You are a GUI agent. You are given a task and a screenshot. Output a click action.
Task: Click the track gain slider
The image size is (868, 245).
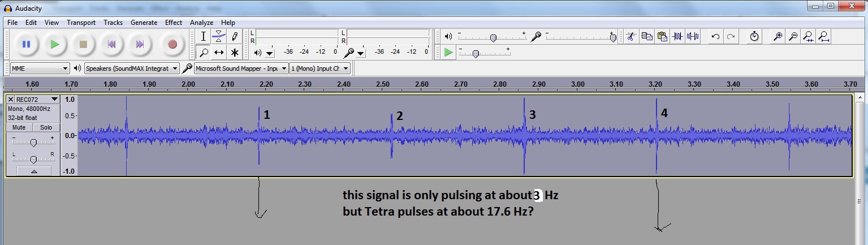(x=33, y=143)
